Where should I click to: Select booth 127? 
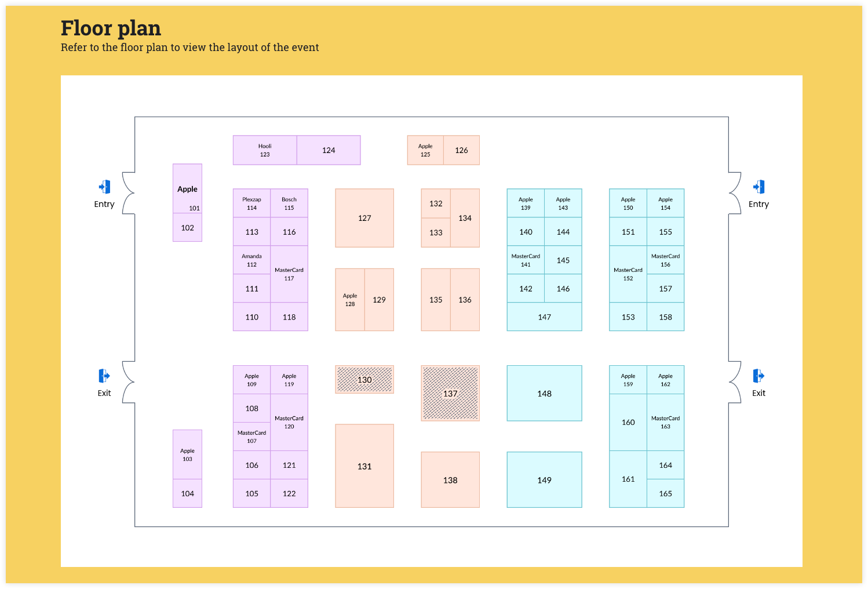pyautogui.click(x=364, y=218)
